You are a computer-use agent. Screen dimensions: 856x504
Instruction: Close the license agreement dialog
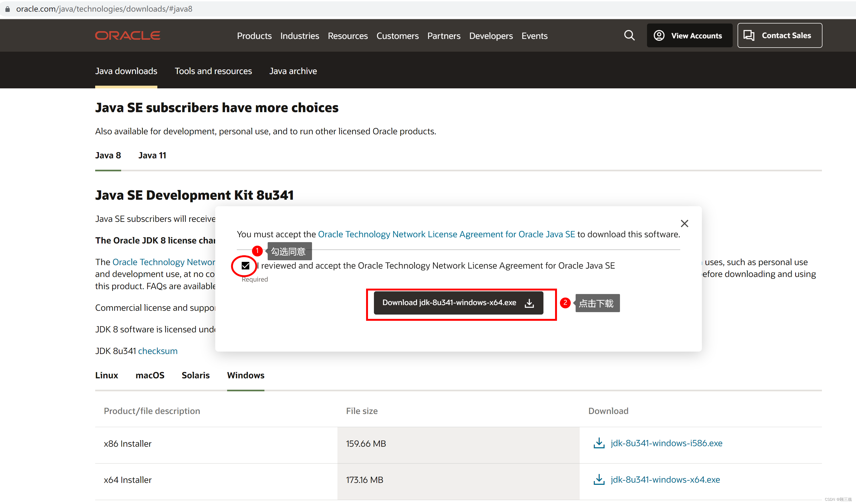pos(684,223)
